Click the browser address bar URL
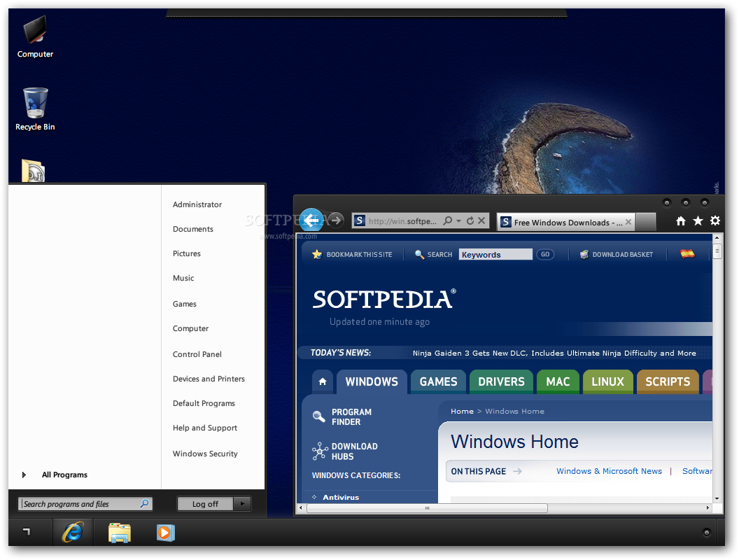 (x=402, y=220)
